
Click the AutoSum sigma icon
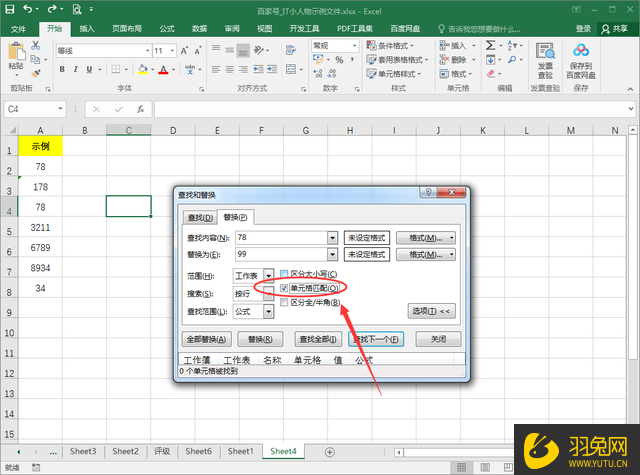tap(491, 45)
